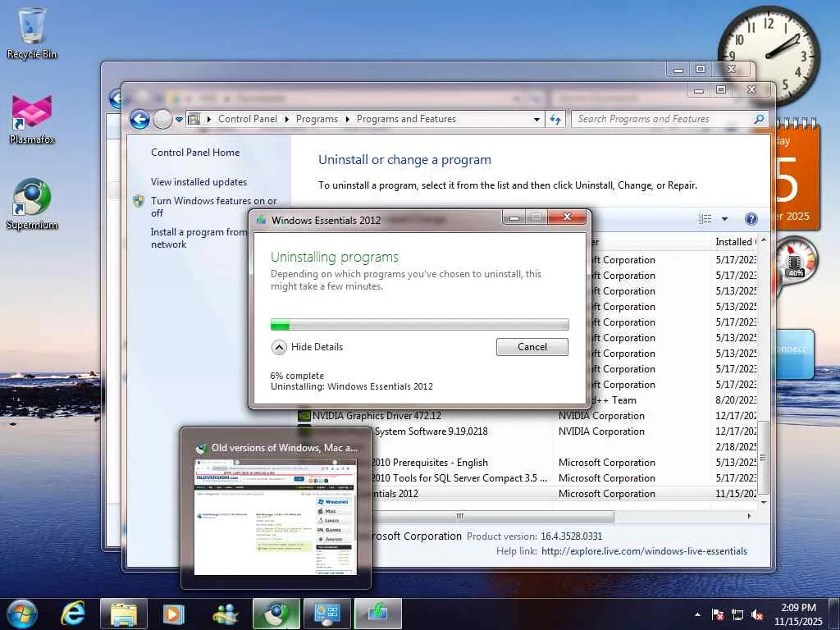Click the uninstall progress bar
The image size is (840, 630).
[419, 324]
